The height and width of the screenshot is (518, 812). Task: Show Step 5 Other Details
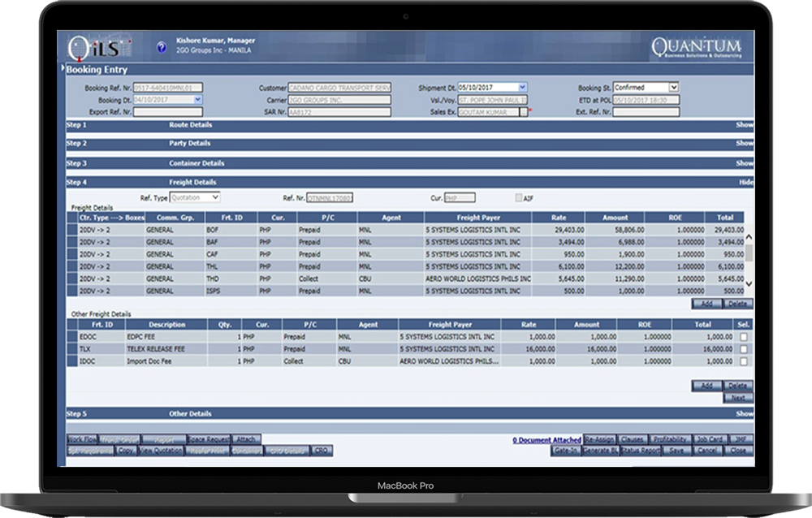743,412
